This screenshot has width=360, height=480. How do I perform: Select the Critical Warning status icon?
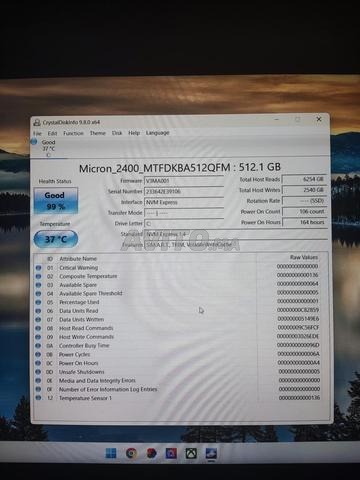coord(38,268)
